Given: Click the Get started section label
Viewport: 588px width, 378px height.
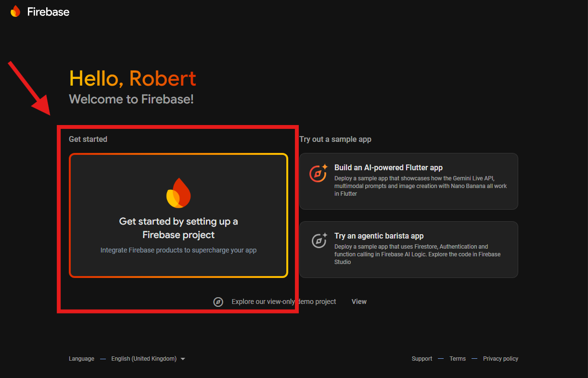Looking at the screenshot, I should (88, 139).
